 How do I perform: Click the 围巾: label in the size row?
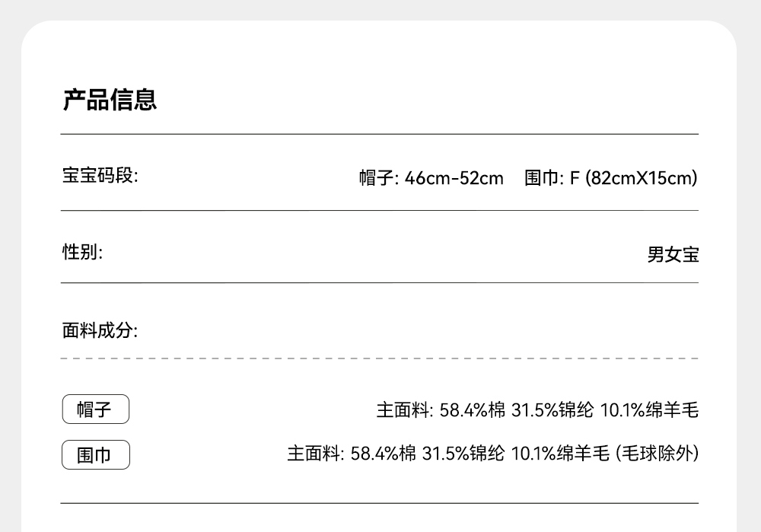pos(543,178)
